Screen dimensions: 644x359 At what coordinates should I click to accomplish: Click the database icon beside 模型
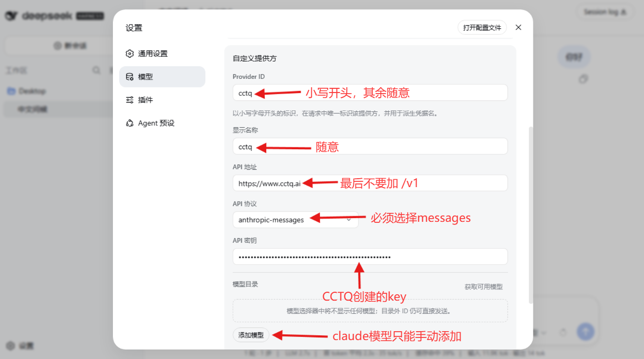(130, 77)
